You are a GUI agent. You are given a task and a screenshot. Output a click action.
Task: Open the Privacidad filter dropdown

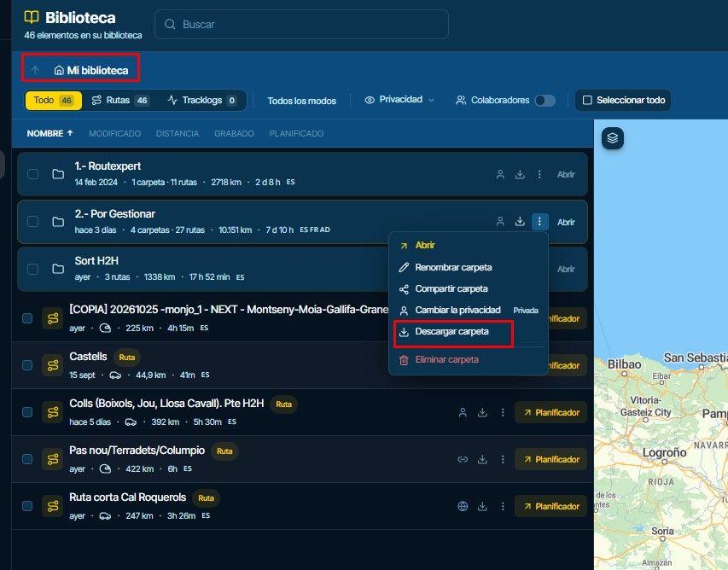click(x=399, y=100)
